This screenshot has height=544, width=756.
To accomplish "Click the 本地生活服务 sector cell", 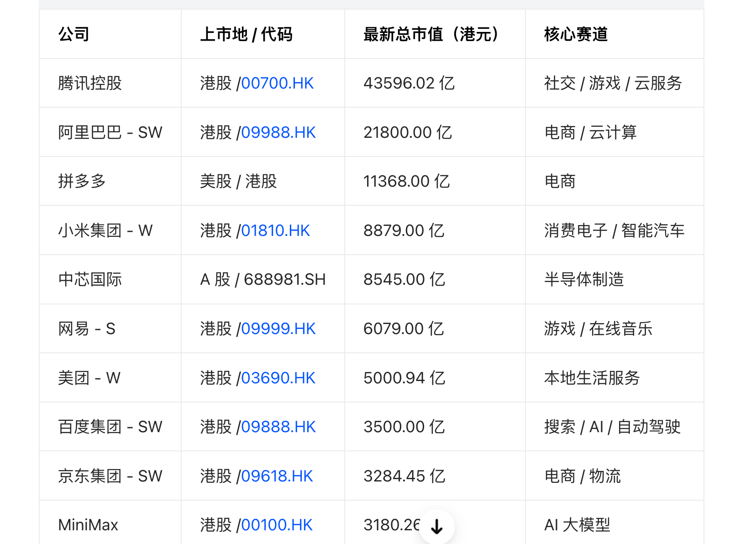I will (x=614, y=378).
